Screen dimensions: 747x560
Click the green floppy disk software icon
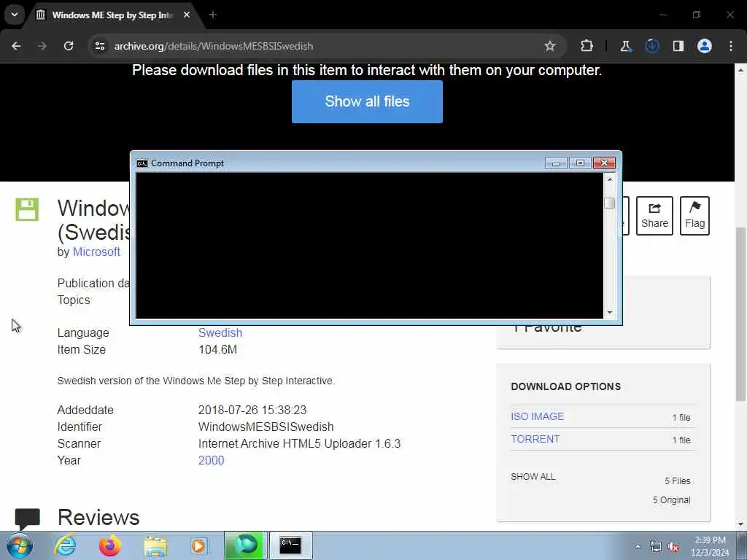[27, 209]
